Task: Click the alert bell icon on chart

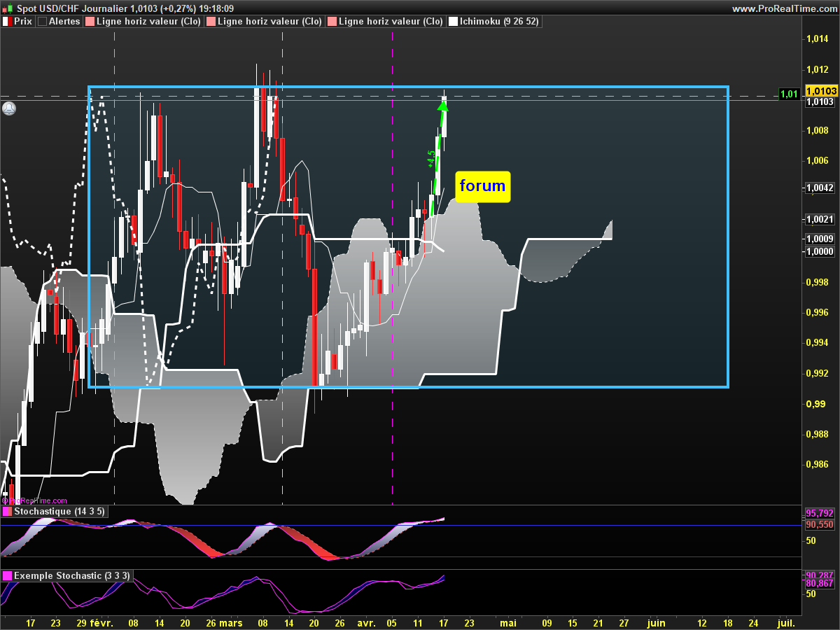Action: pyautogui.click(x=8, y=108)
